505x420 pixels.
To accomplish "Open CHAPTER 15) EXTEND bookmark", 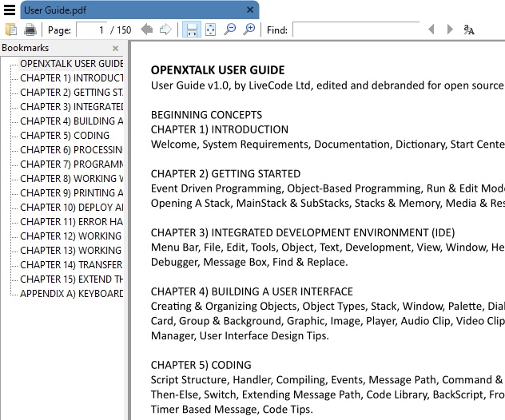I will point(71,279).
